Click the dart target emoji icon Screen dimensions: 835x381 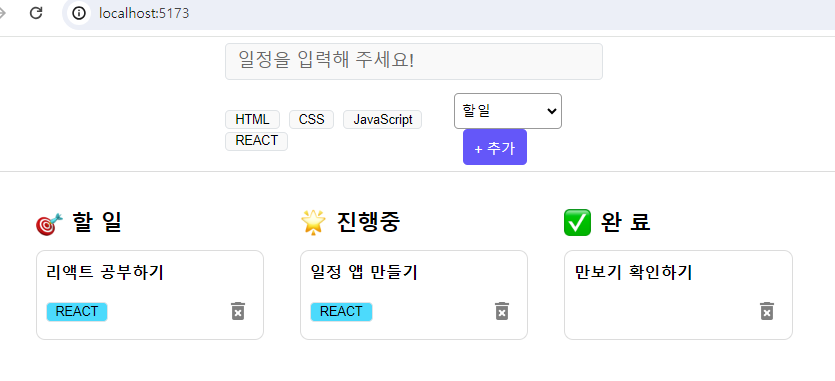click(x=49, y=224)
